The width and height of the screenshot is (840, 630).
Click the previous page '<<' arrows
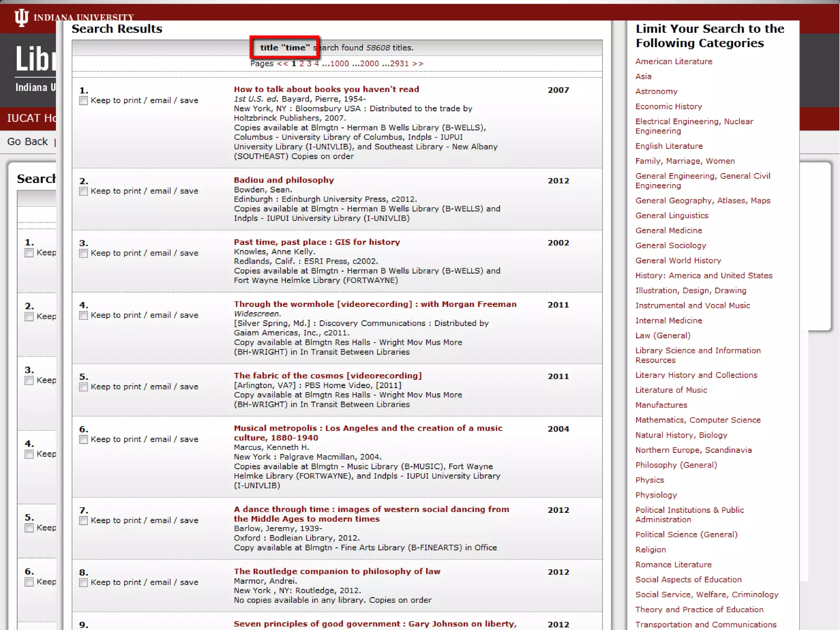pyautogui.click(x=282, y=64)
